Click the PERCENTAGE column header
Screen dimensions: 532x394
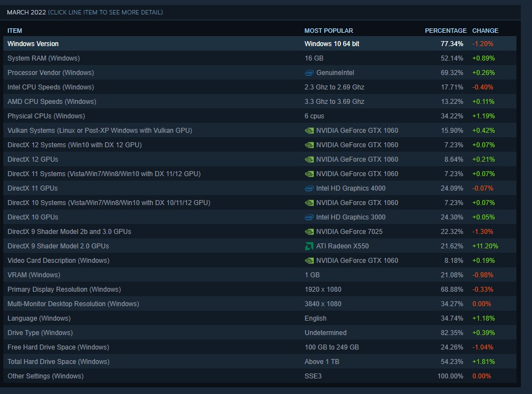(445, 31)
